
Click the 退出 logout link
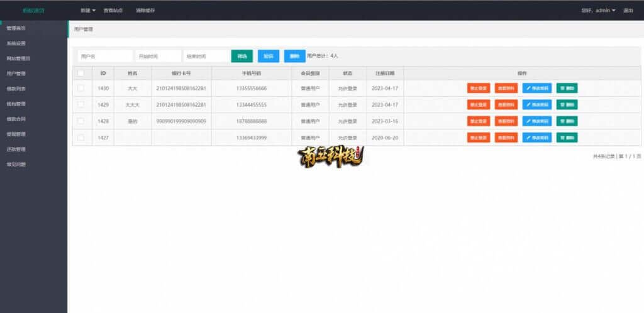(628, 11)
